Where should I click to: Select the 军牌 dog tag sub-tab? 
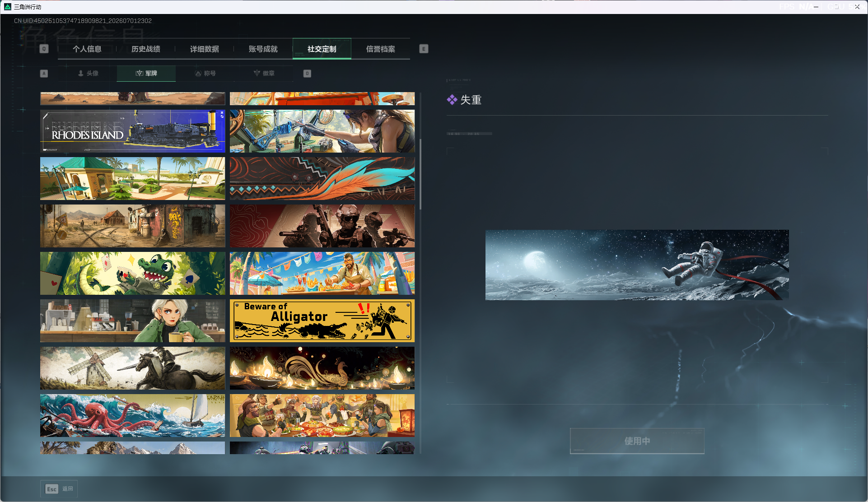click(146, 73)
